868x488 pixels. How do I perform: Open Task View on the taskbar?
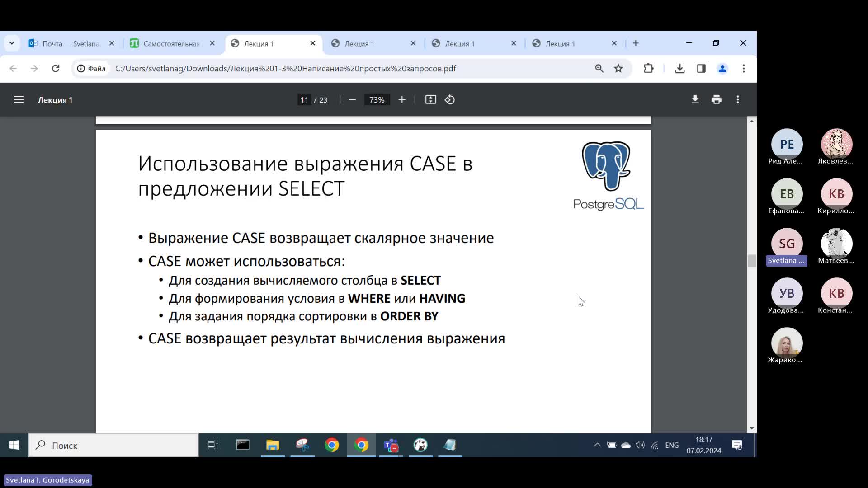pyautogui.click(x=212, y=445)
